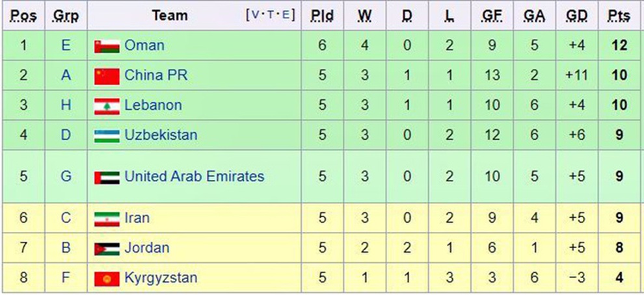644x295 pixels.
Task: Open Group E link for Oman
Action: click(66, 45)
